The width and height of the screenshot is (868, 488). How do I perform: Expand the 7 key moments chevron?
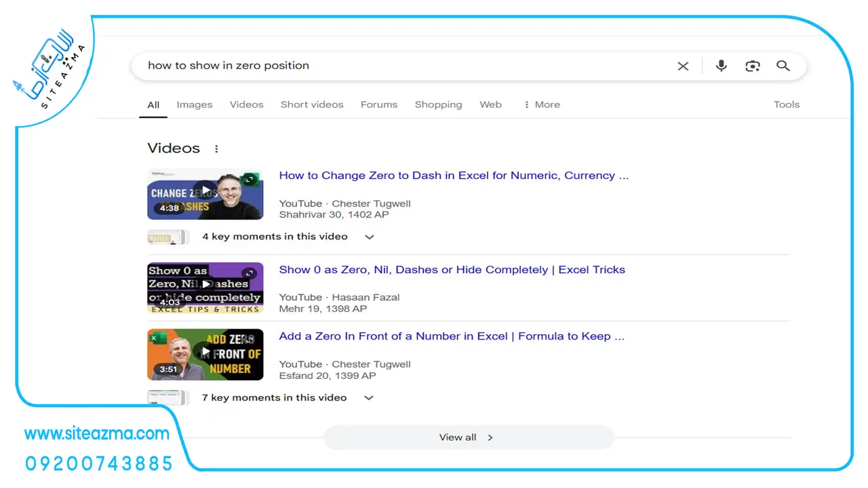(x=369, y=398)
